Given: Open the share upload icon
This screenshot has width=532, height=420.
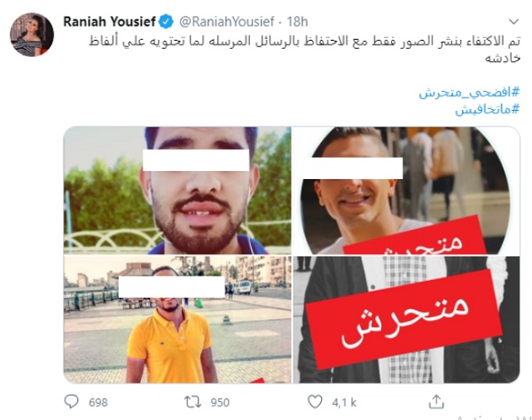Looking at the screenshot, I should pos(436,401).
